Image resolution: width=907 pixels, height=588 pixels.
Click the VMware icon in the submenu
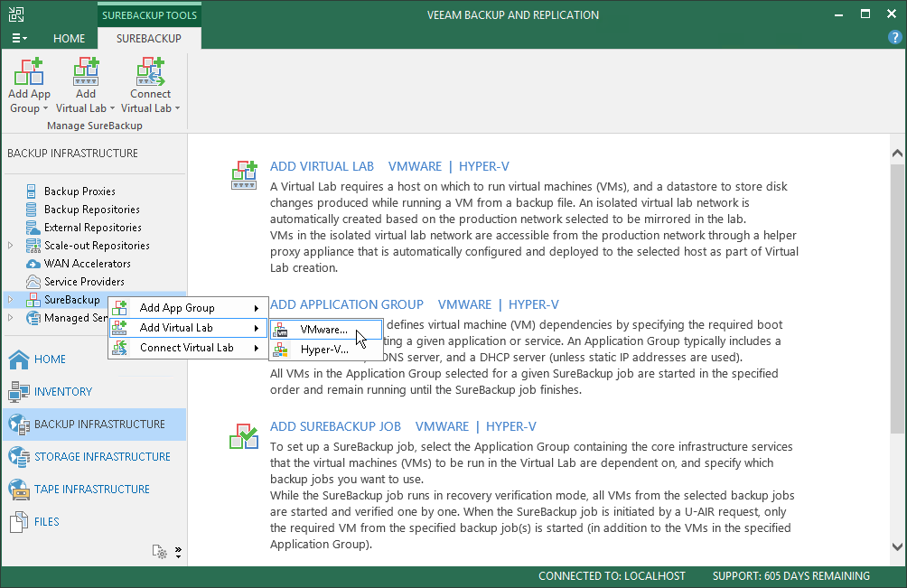coord(281,330)
